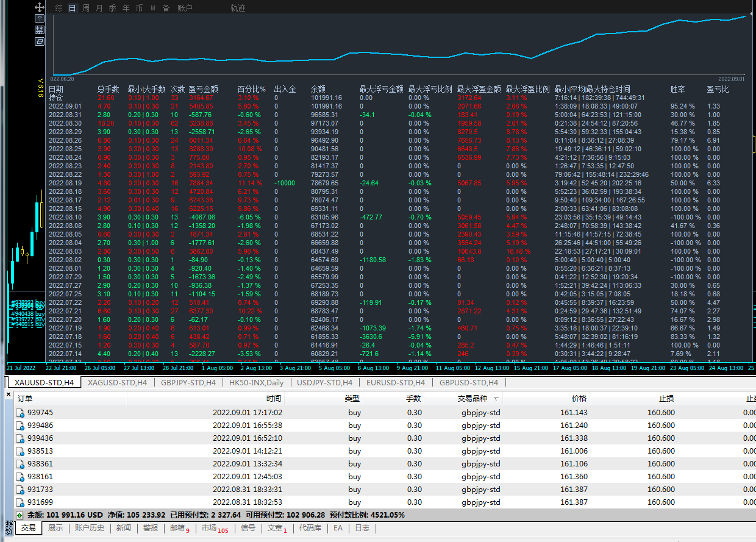Open the 轨迹 trajectory view
Screen dimensions: 756x542
pyautogui.click(x=238, y=8)
